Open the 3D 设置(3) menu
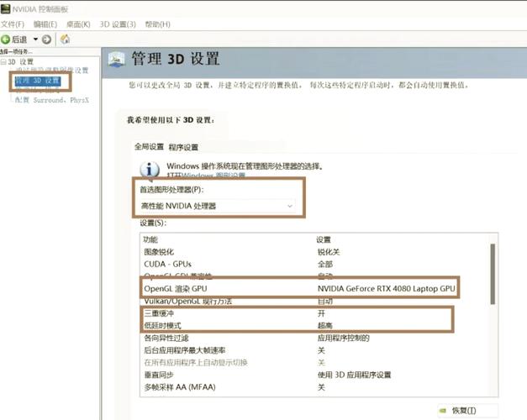This screenshot has height=420, width=527. [x=118, y=24]
